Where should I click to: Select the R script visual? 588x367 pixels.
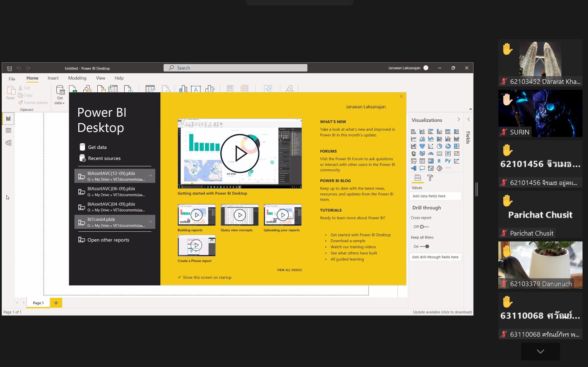tap(439, 161)
